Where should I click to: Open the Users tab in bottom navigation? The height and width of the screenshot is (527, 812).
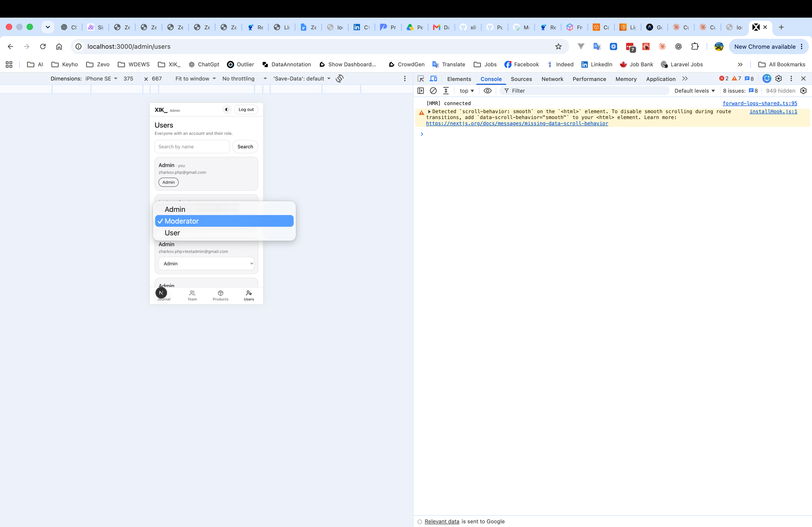click(249, 295)
